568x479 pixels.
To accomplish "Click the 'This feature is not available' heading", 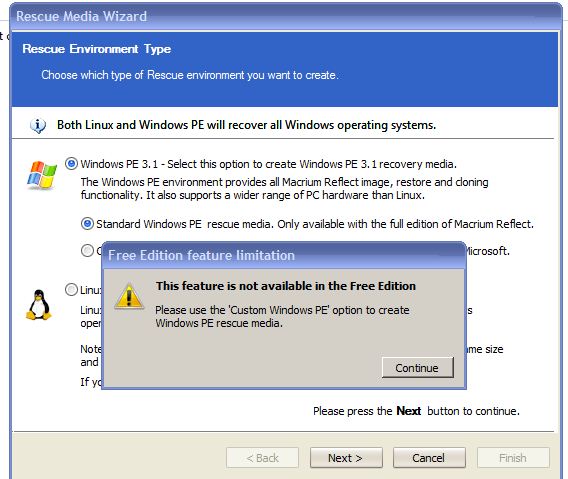I will (286, 286).
